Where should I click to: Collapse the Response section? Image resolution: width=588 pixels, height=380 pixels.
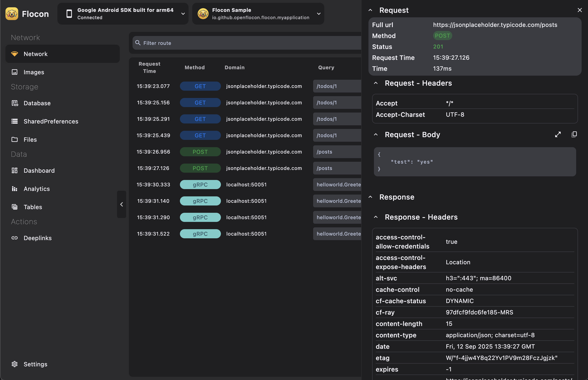[370, 197]
